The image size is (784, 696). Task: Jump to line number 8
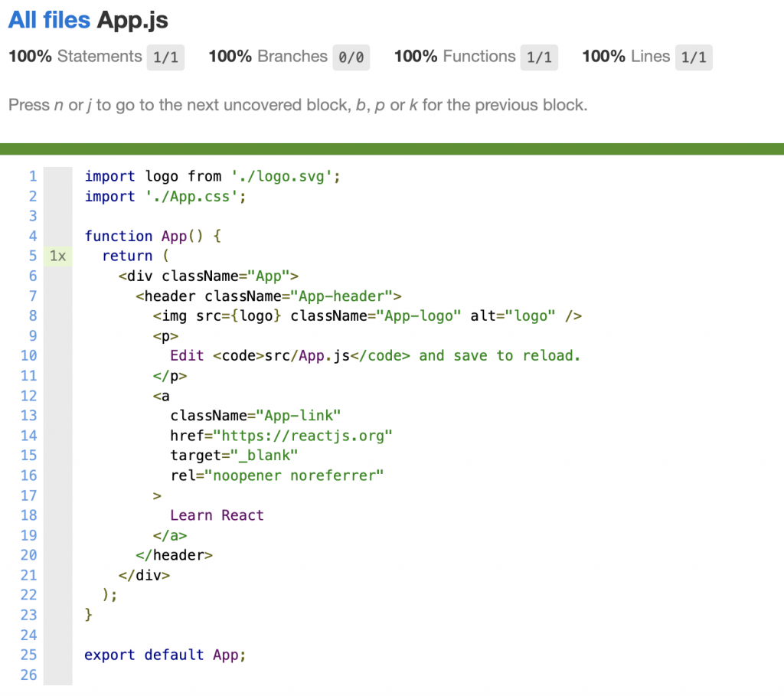(32, 315)
